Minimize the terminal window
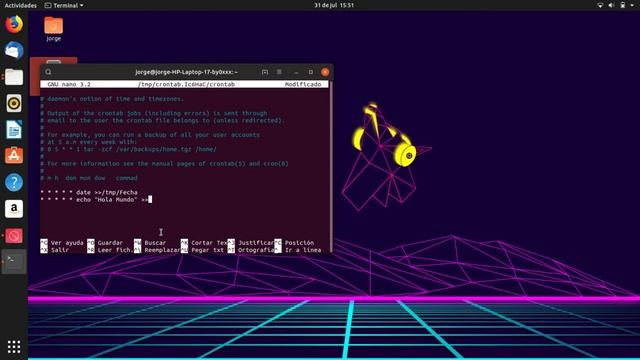The height and width of the screenshot is (360, 640). 296,72
